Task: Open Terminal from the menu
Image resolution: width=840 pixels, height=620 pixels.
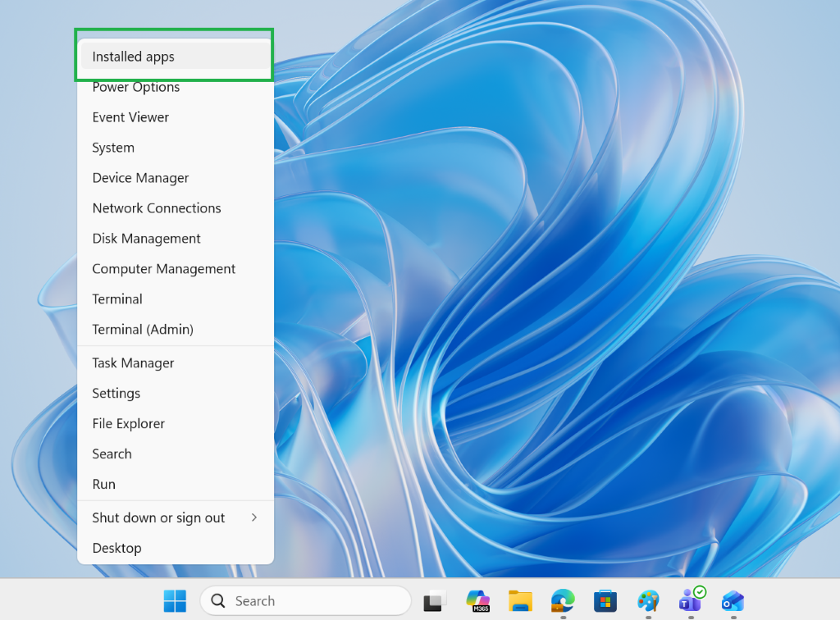Action: pyautogui.click(x=176, y=299)
